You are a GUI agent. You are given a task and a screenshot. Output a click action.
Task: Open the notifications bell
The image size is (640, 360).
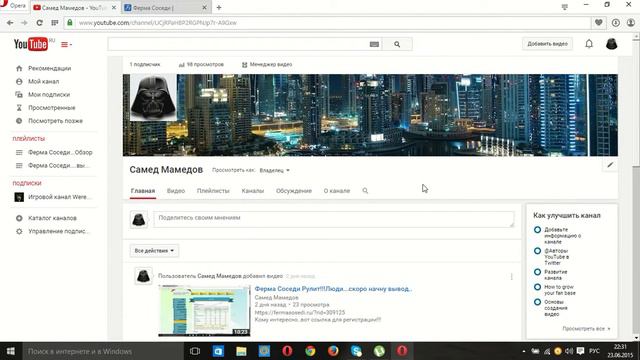click(x=589, y=44)
